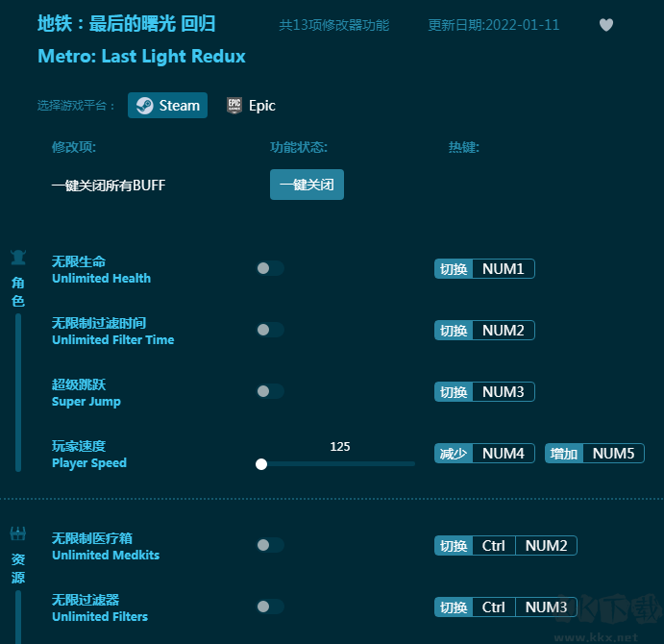Click the update date 2022-01-11 text

pos(494,25)
